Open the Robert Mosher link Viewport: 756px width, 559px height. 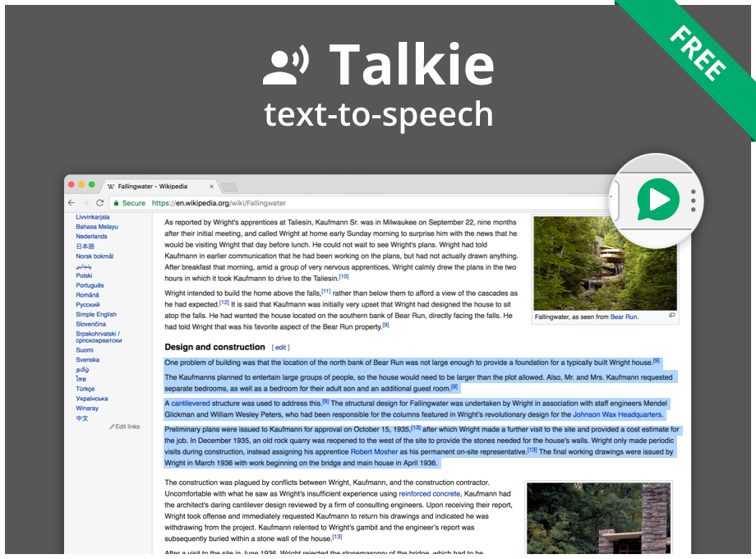(x=374, y=452)
